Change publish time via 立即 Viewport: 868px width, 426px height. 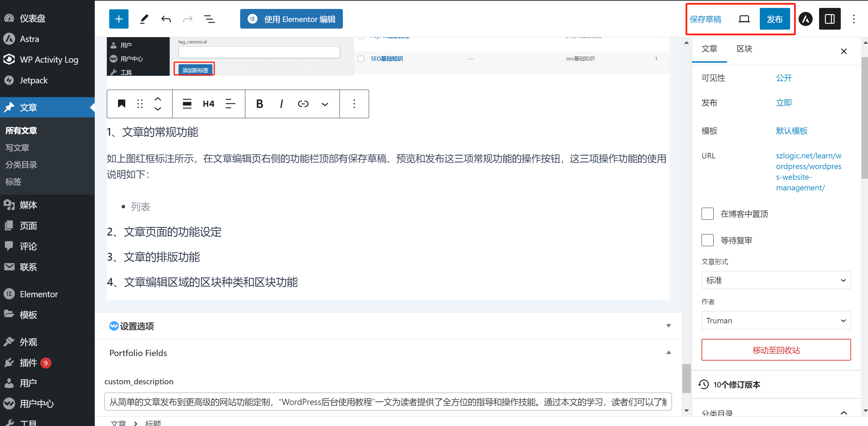click(784, 103)
